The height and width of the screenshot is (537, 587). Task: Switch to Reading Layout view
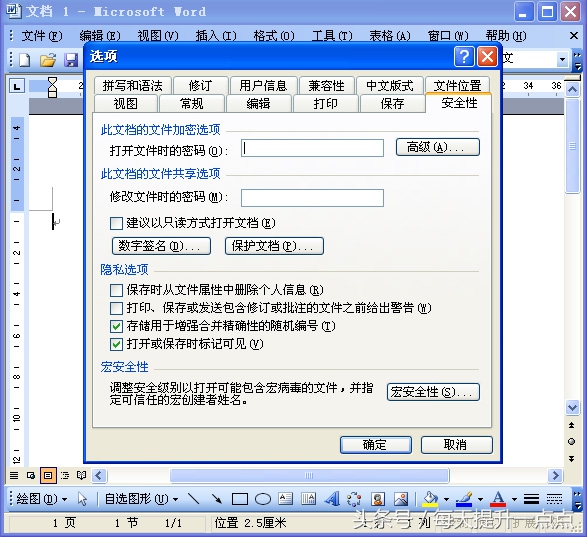click(x=81, y=476)
